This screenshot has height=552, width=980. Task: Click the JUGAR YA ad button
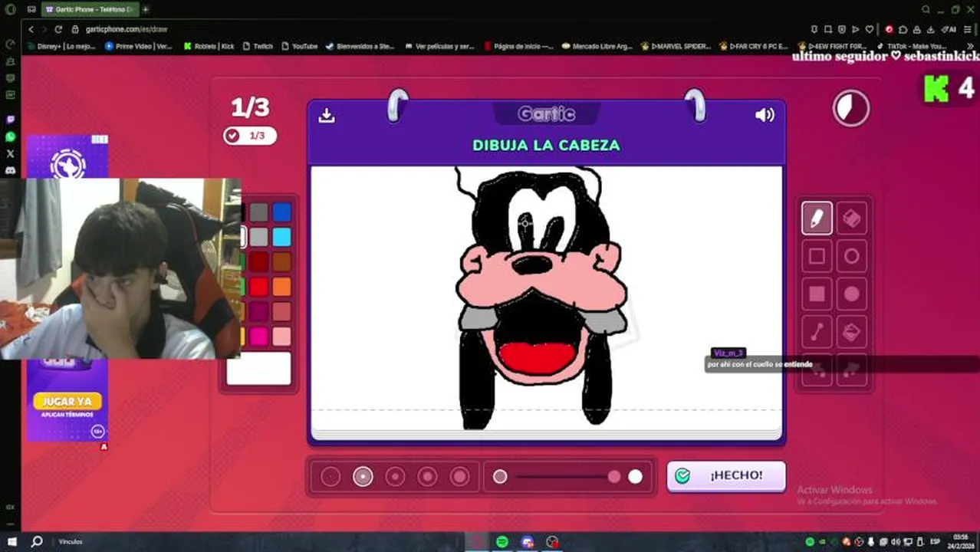[x=67, y=401]
